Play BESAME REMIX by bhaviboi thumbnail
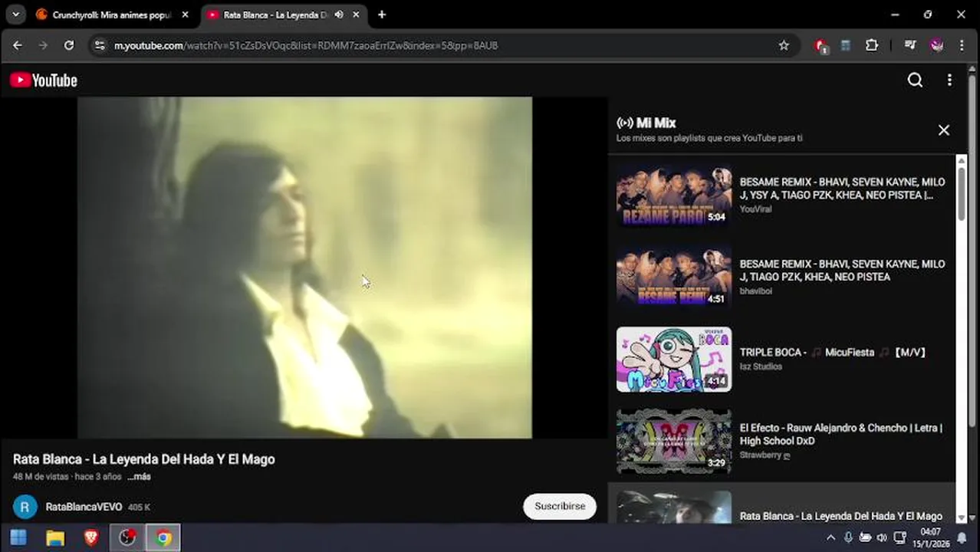Image resolution: width=980 pixels, height=552 pixels. (x=674, y=277)
